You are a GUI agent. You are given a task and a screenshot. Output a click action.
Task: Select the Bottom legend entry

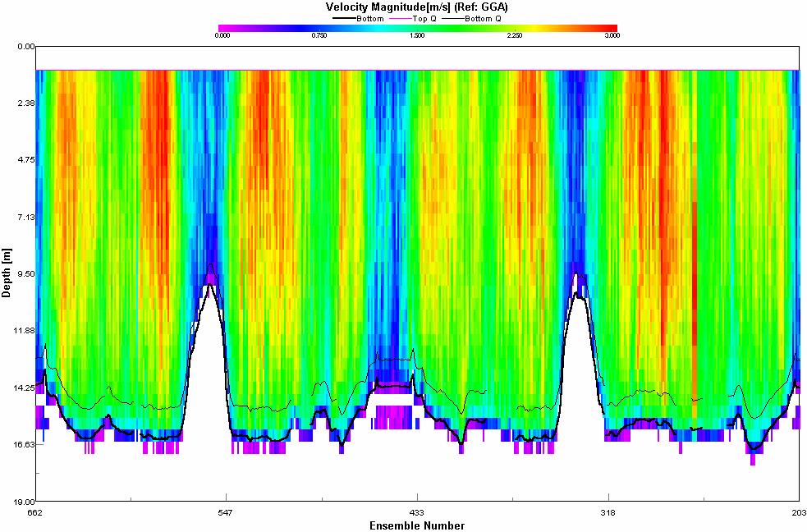pos(359,19)
